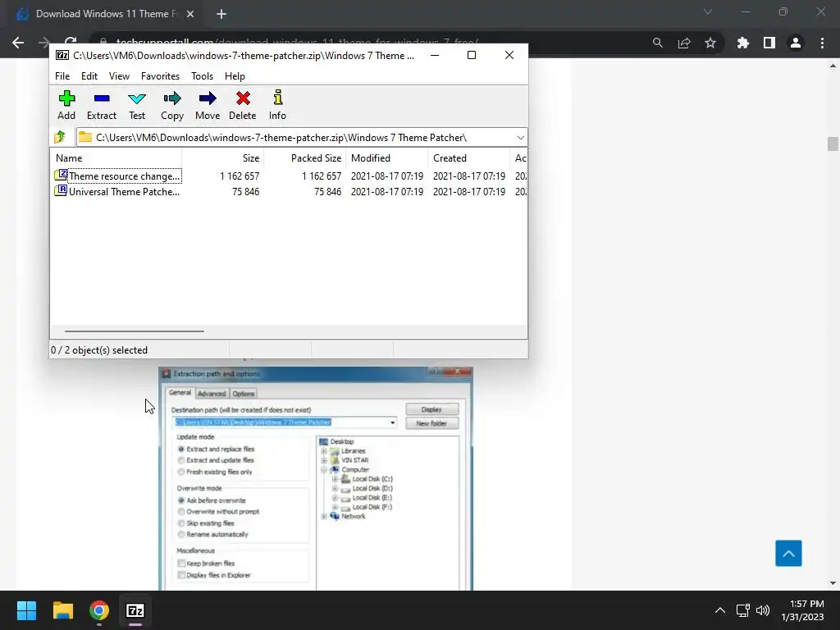Sort files by Modified column
The image size is (840, 630).
(387, 158)
